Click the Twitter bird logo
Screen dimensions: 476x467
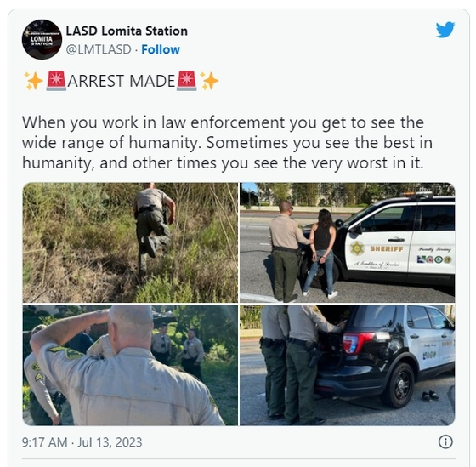445,30
